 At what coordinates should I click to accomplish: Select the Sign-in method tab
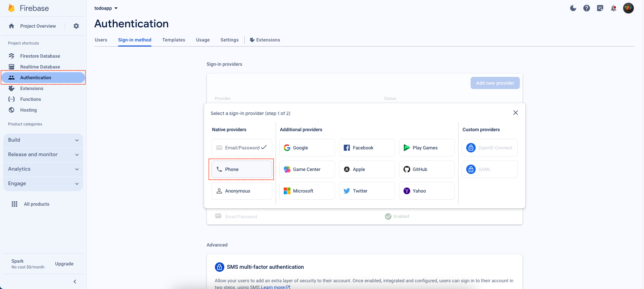[135, 40]
